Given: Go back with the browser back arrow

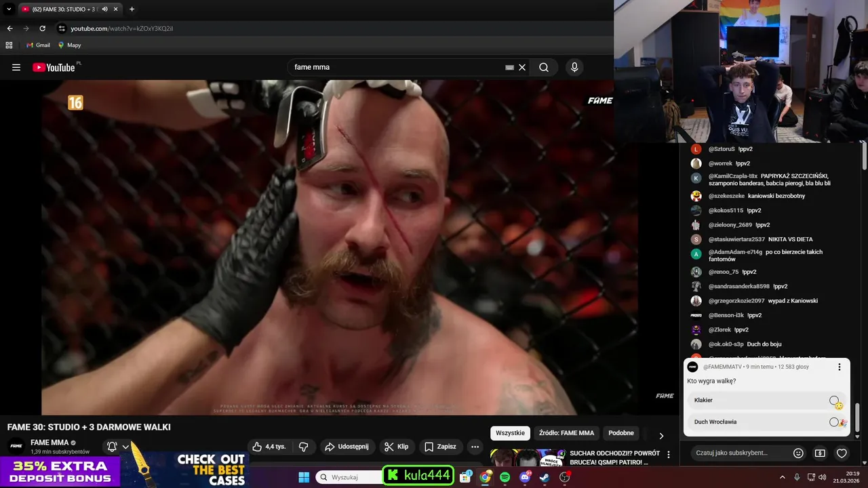Looking at the screenshot, I should coord(9,28).
